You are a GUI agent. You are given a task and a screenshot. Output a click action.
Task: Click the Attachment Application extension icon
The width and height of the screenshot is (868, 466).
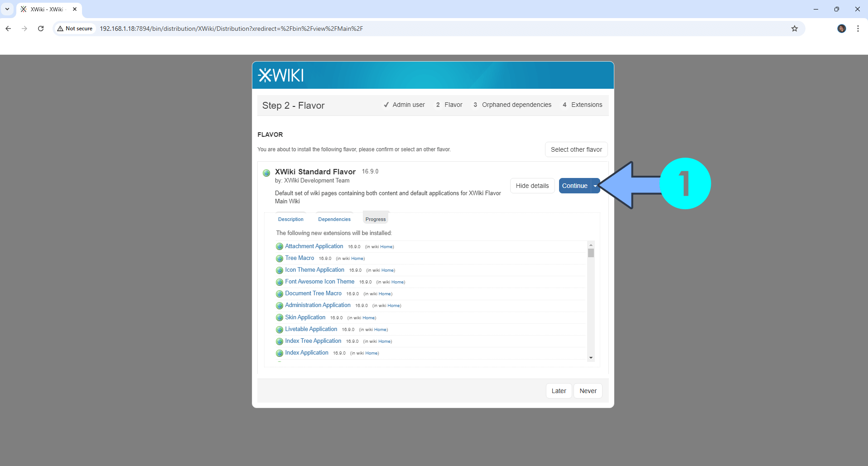280,247
